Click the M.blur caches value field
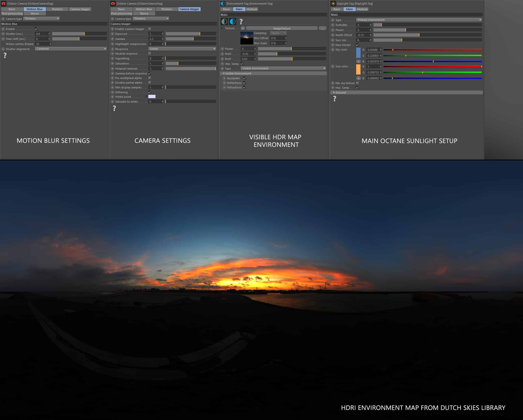 coord(43,44)
